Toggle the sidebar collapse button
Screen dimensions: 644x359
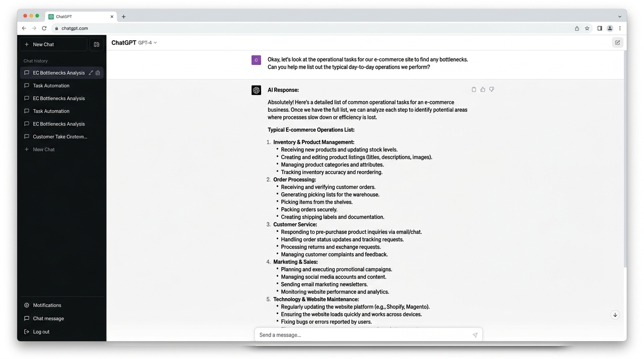(96, 44)
